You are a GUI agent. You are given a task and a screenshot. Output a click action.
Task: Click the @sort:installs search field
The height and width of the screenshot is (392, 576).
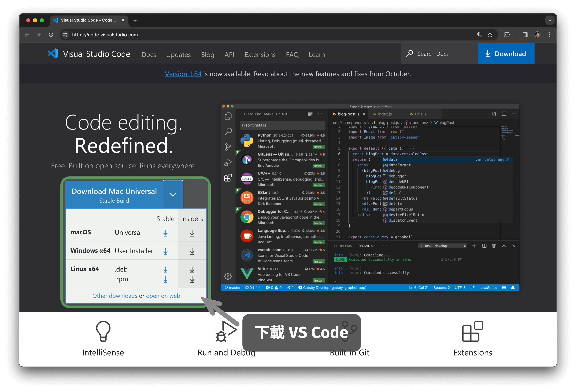282,125
